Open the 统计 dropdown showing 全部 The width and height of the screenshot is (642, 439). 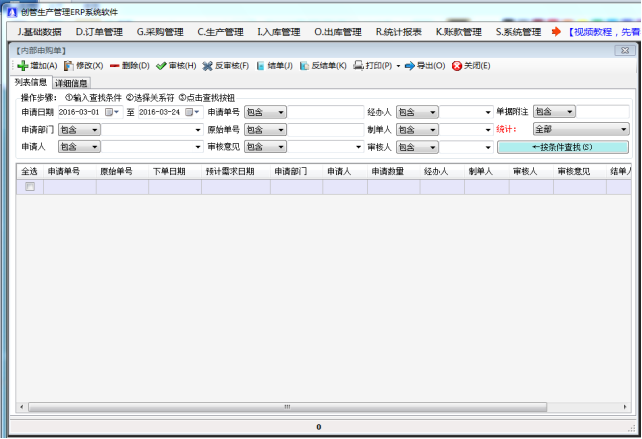coord(623,129)
